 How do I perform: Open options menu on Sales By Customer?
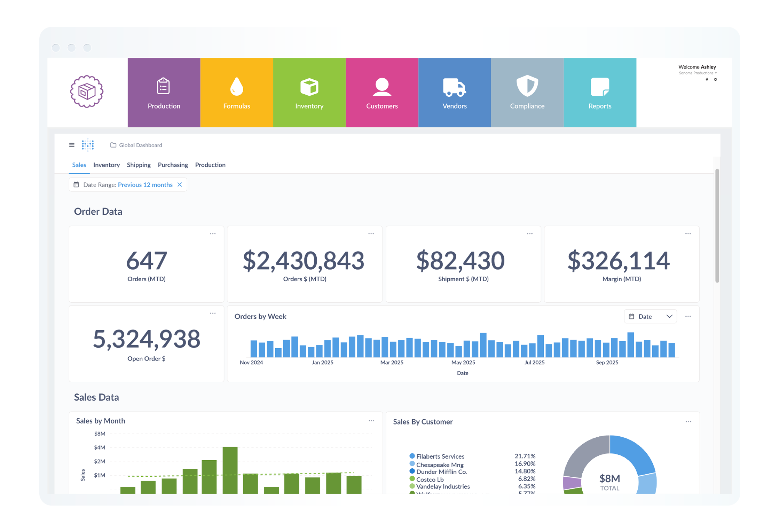pos(688,422)
